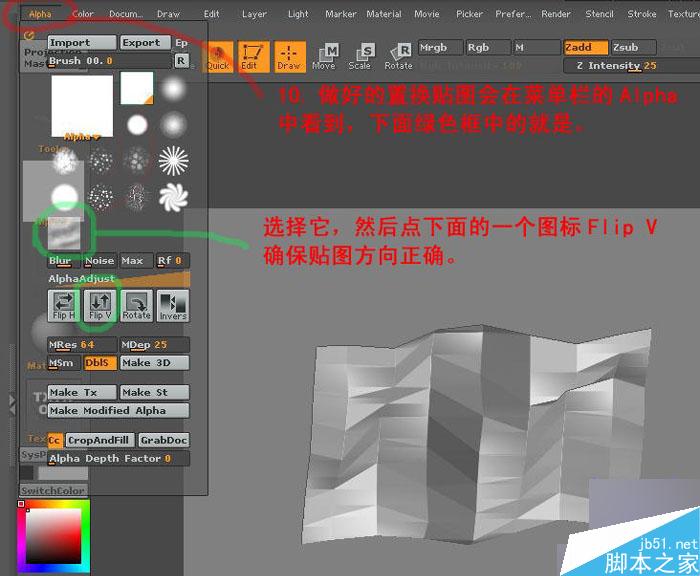
Task: Select the large current alpha thumbnail
Action: (x=82, y=106)
